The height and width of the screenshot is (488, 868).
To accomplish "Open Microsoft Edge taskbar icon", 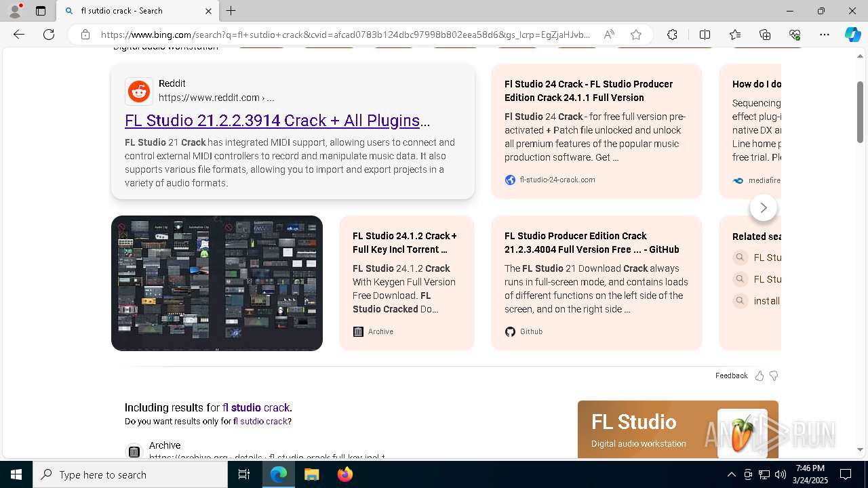I will pos(279,474).
